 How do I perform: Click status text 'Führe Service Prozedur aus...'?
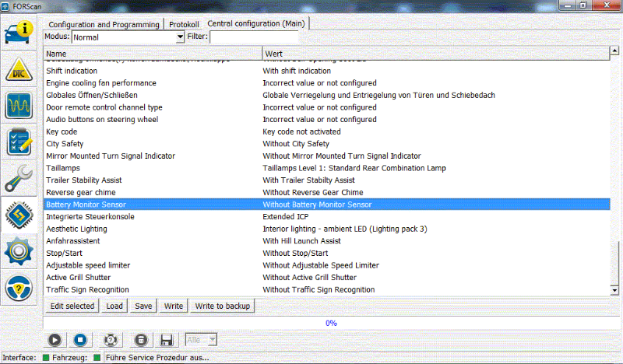pos(157,358)
